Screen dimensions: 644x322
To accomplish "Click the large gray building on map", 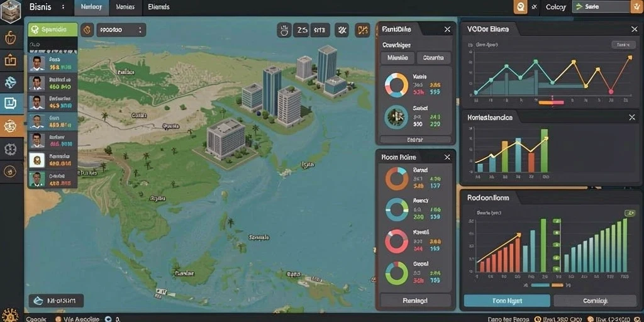I will click(226, 139).
